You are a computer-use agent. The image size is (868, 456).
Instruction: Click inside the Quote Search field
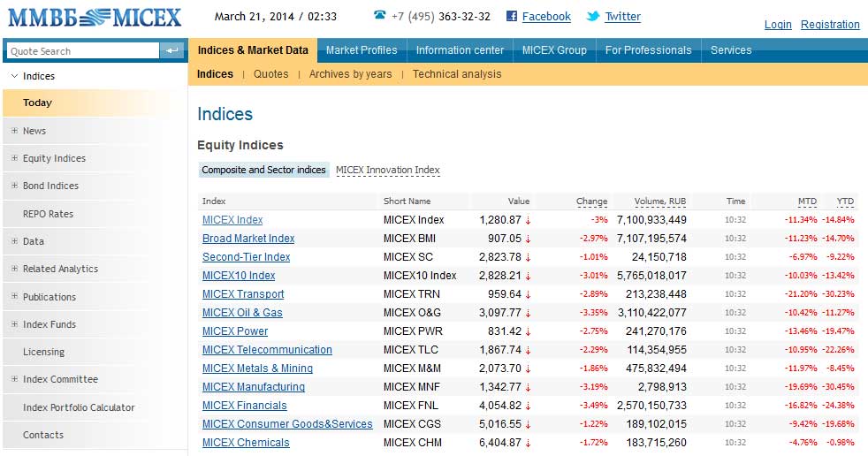pyautogui.click(x=83, y=51)
